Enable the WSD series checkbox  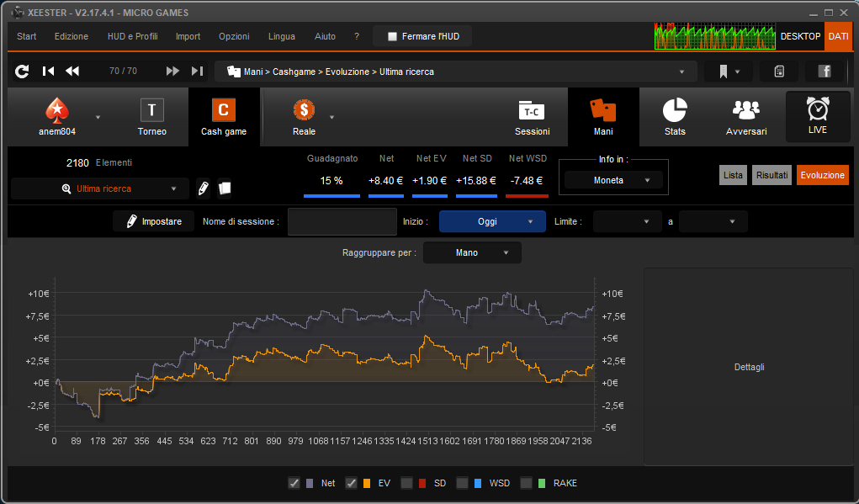point(463,483)
